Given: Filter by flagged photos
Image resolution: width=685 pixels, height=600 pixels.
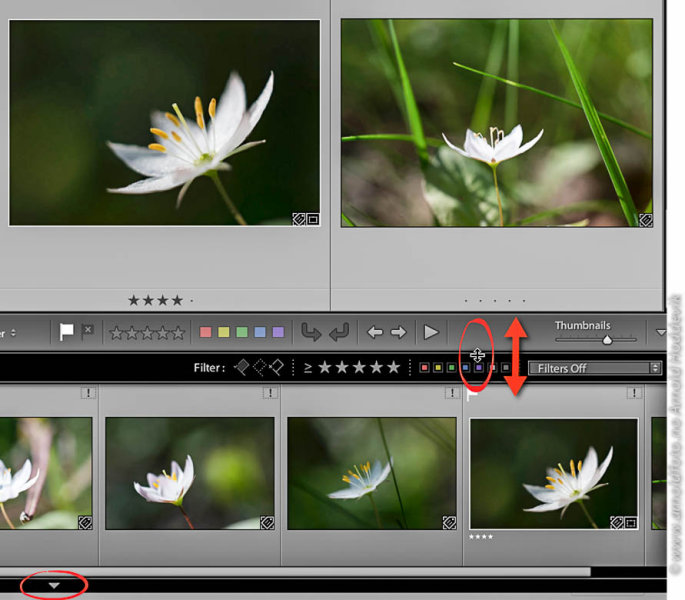Looking at the screenshot, I should 242,368.
